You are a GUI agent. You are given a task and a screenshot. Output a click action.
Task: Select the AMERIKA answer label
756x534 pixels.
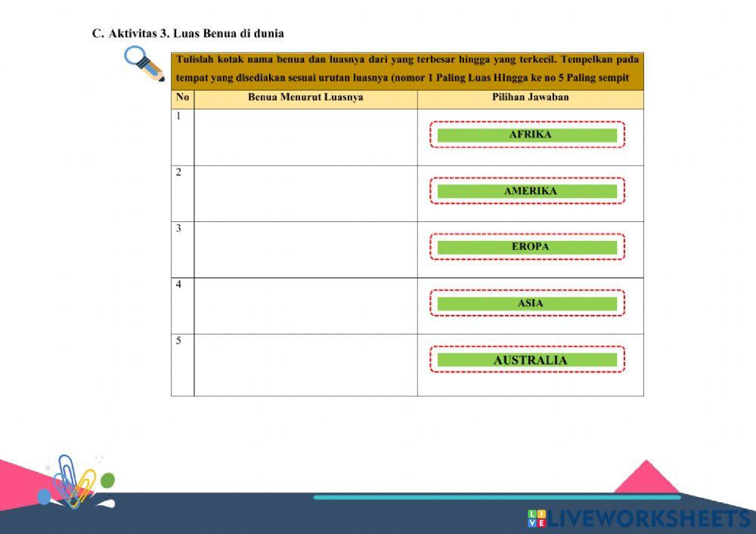click(527, 191)
